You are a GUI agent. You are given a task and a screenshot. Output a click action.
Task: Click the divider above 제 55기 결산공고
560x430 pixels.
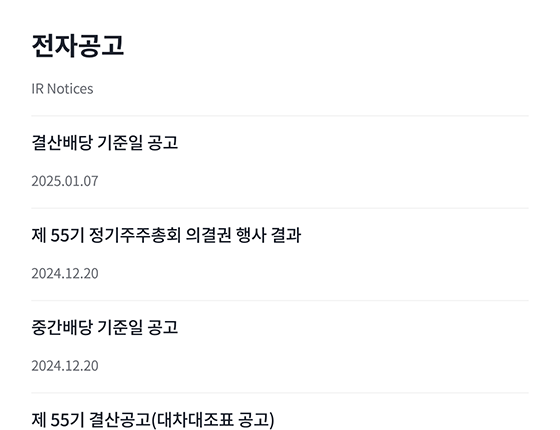pos(280,393)
